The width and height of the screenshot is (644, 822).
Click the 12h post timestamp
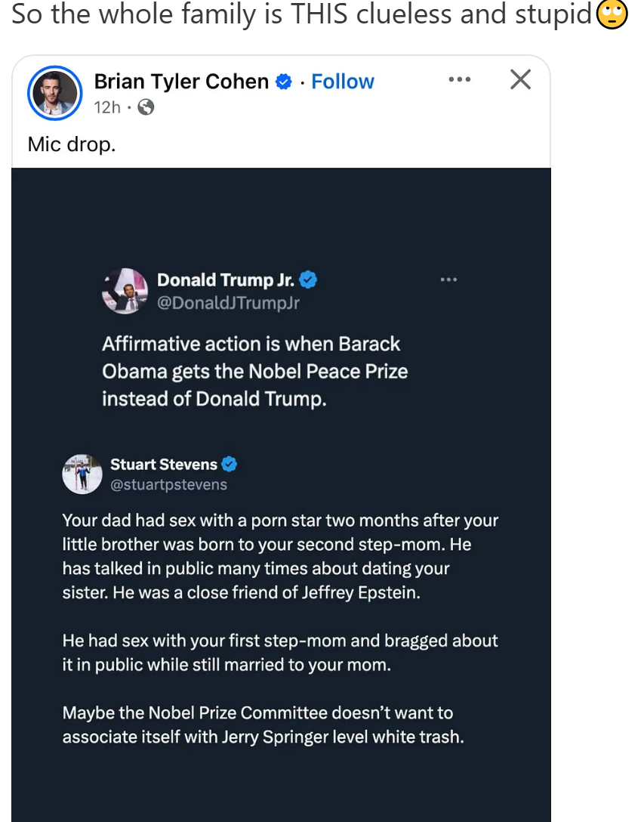[x=107, y=107]
